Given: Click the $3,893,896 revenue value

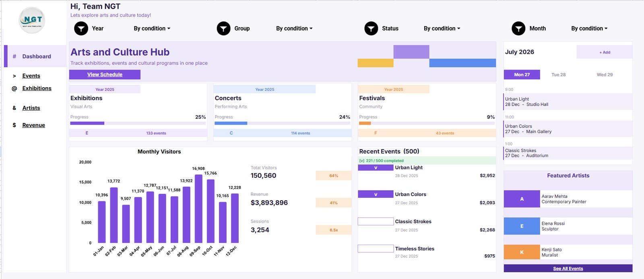Looking at the screenshot, I should coord(269,203).
